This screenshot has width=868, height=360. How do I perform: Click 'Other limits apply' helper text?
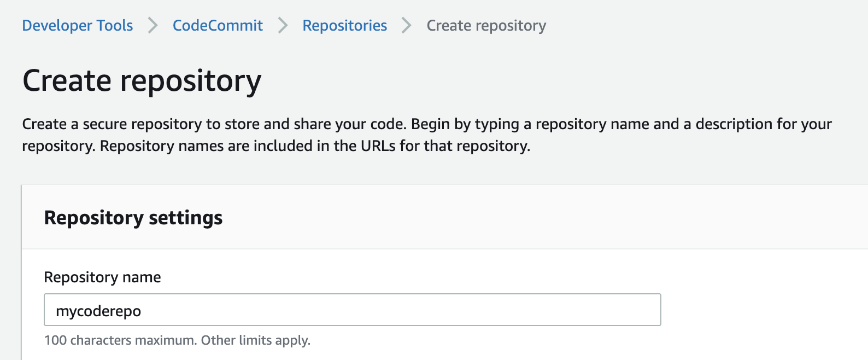(255, 340)
